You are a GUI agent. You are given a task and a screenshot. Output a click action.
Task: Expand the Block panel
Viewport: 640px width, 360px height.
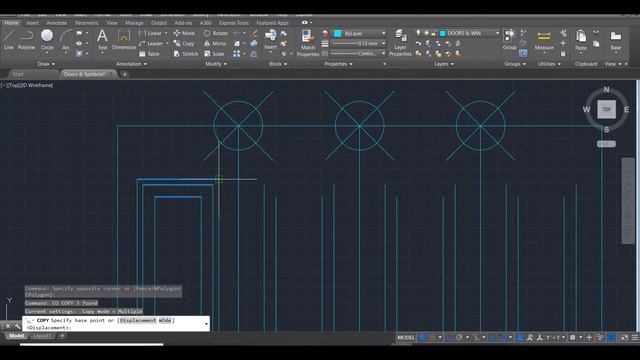click(x=278, y=64)
